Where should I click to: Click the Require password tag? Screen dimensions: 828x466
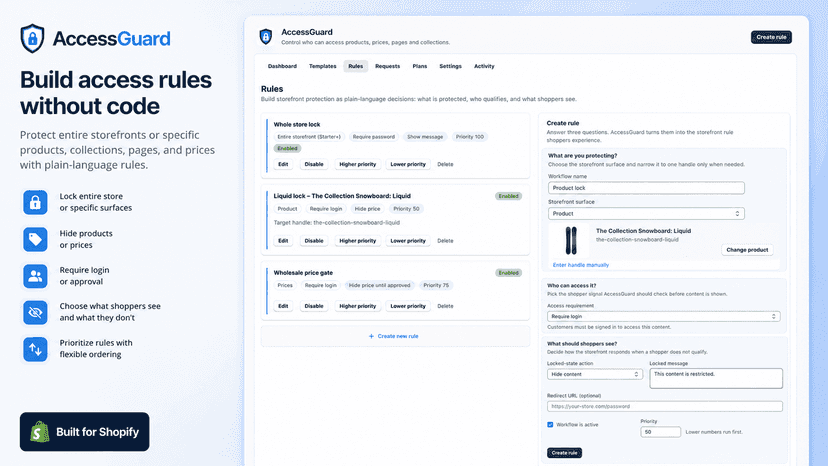(x=373, y=137)
